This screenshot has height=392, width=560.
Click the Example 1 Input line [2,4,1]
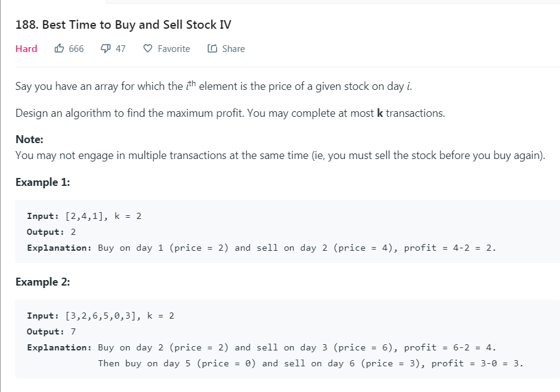pos(84,216)
